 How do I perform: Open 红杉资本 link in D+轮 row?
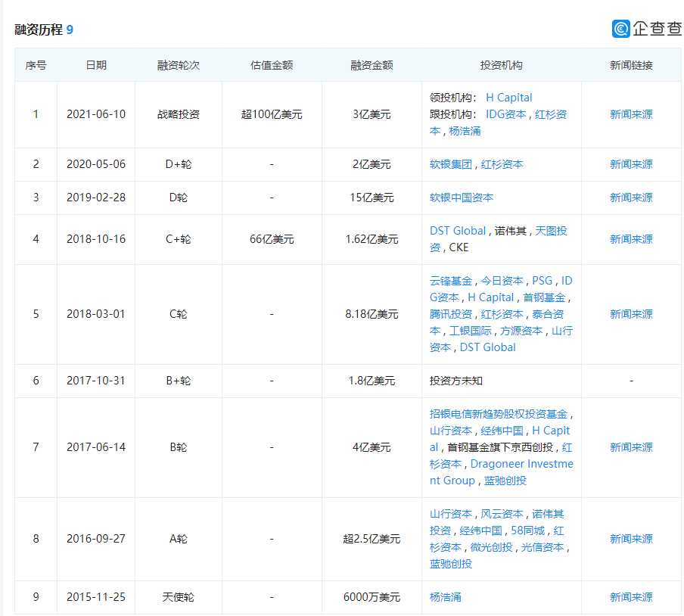tap(502, 164)
